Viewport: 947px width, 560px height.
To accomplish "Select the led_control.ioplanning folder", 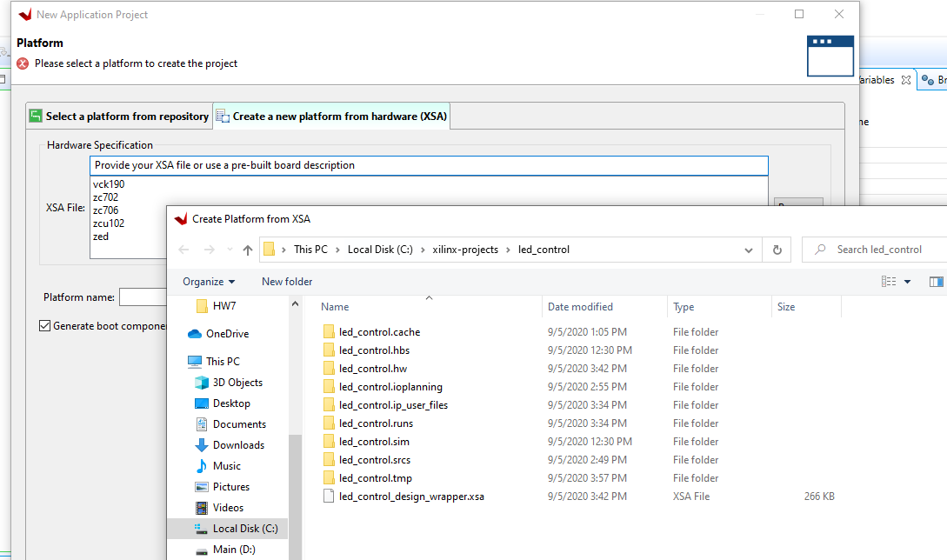I will 390,387.
